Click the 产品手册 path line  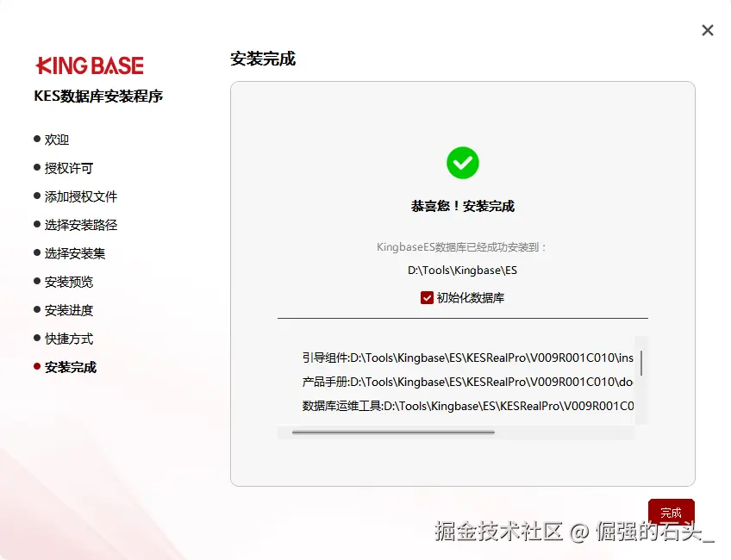(467, 382)
